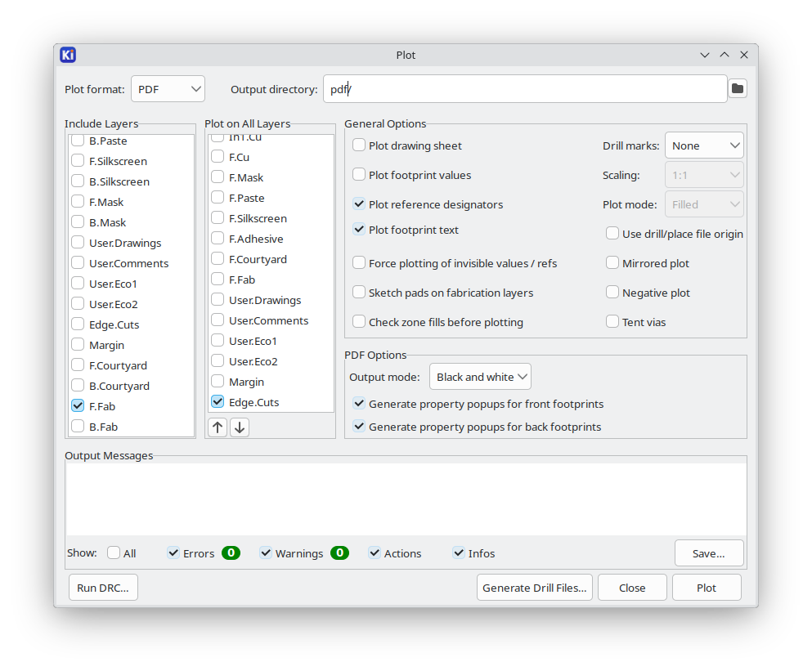Viewport: 812px width, 671px height.
Task: Toggle the Mirrored plot checkbox
Action: (612, 263)
